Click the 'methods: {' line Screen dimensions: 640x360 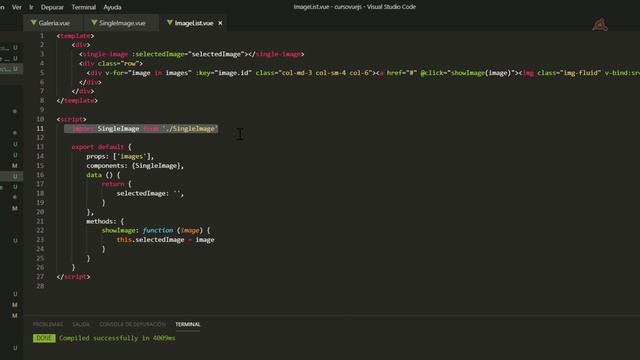(x=105, y=221)
